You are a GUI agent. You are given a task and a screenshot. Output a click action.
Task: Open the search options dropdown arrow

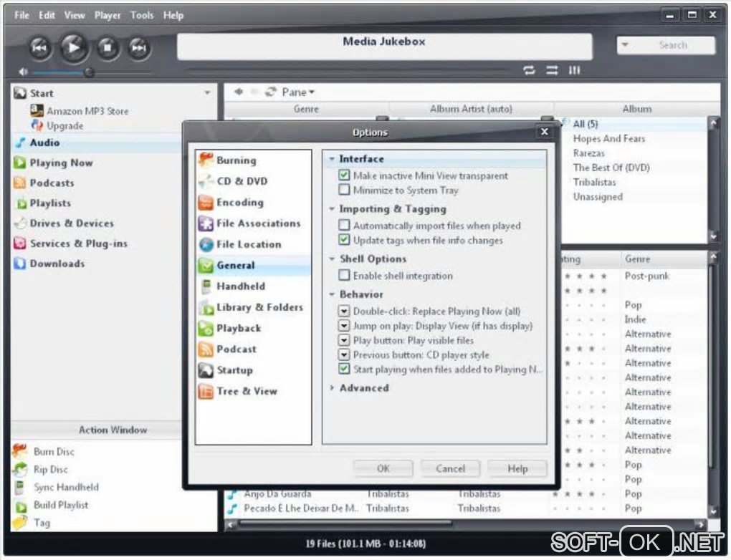pyautogui.click(x=626, y=45)
